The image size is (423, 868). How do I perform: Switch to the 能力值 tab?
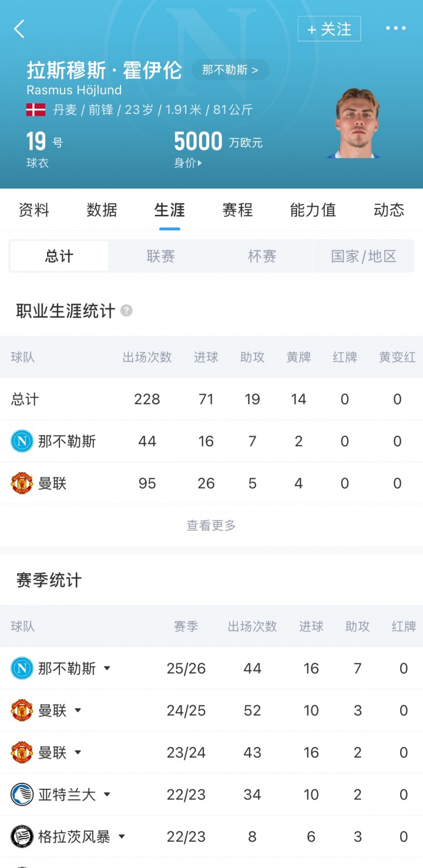coord(313,210)
